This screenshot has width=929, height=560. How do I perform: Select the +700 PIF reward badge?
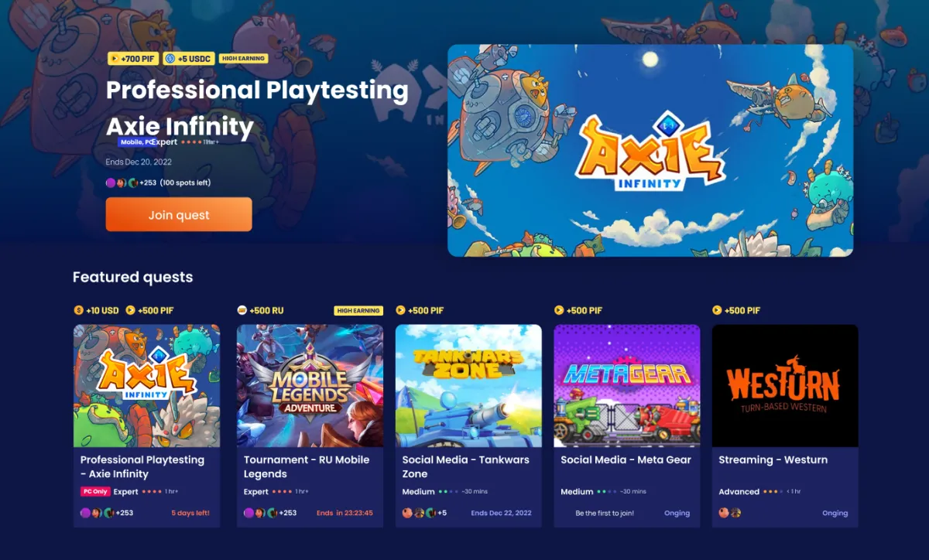132,58
